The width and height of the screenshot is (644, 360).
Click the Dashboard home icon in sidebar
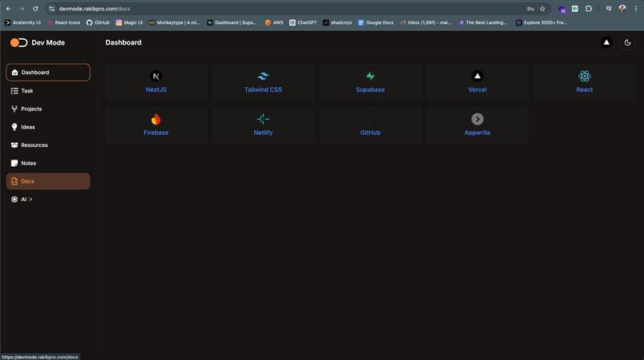point(15,73)
